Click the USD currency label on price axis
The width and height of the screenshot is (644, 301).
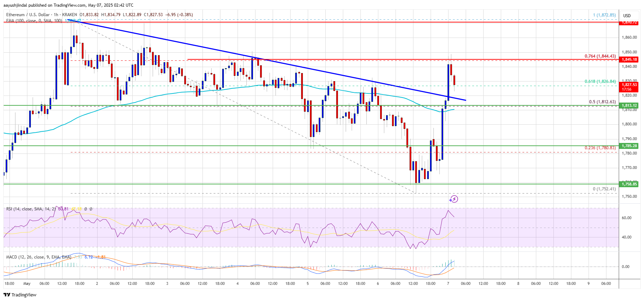coord(626,15)
